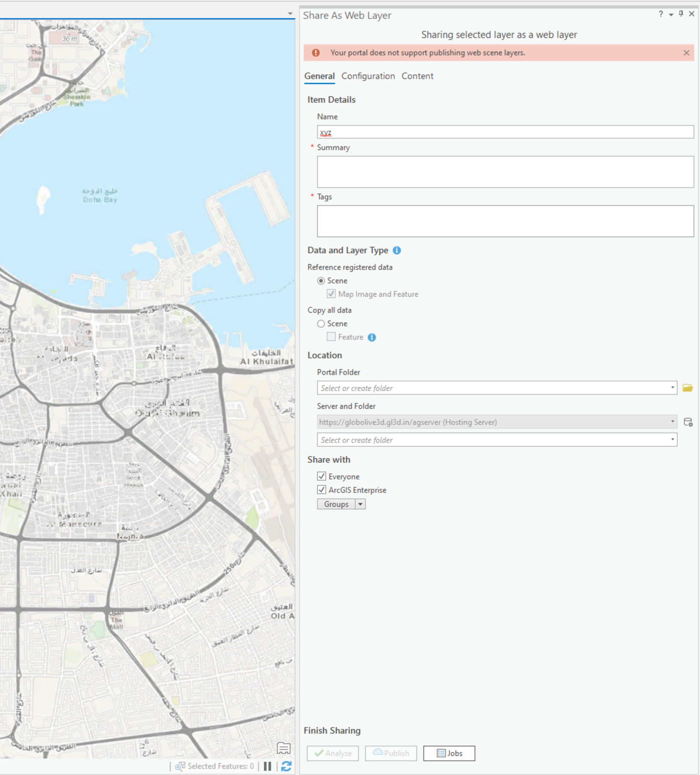
Task: Open data store settings beside the server dropdown
Action: [688, 423]
